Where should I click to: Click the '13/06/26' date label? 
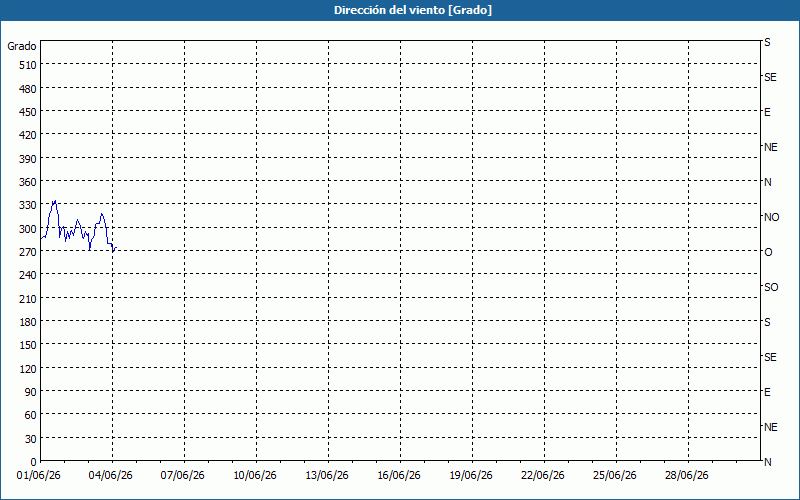click(327, 476)
